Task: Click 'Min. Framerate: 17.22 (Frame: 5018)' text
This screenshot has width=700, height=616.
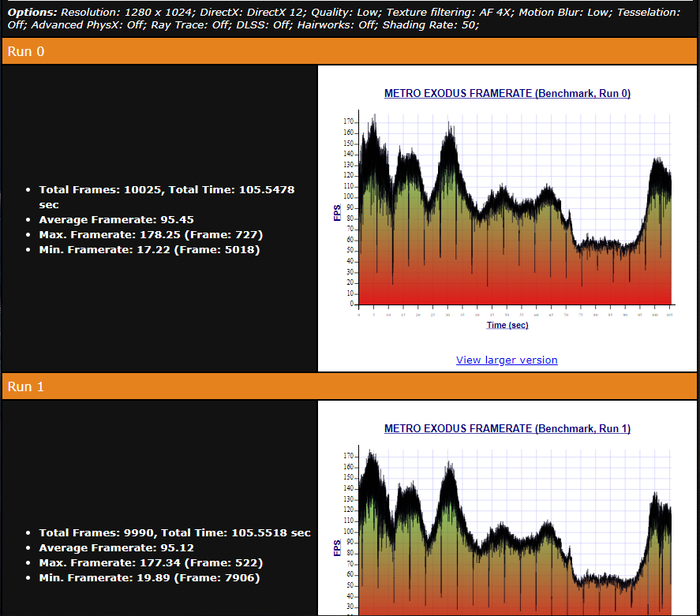Action: 149,249
